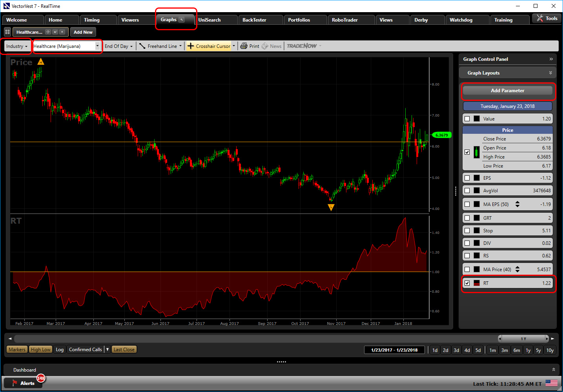Check the AvgVol parameter checkbox
Image resolution: width=563 pixels, height=392 pixels.
467,191
